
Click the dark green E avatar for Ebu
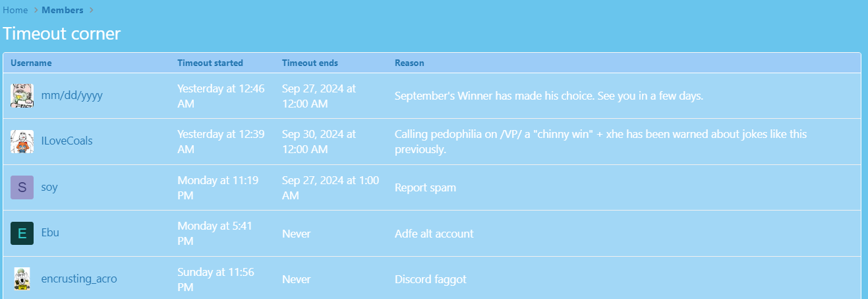tap(22, 234)
